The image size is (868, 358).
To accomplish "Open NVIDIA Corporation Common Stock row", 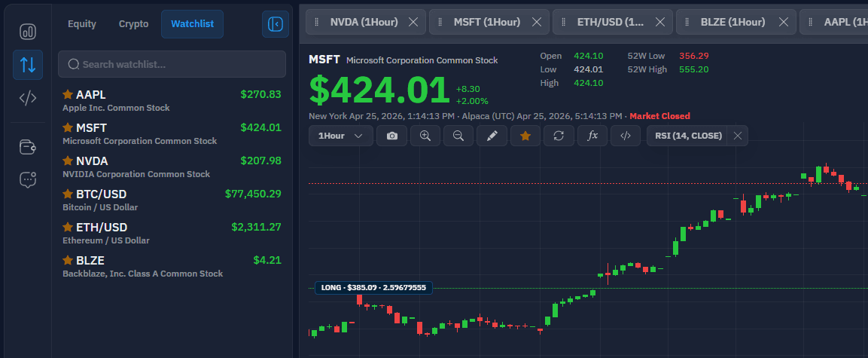I will point(172,167).
